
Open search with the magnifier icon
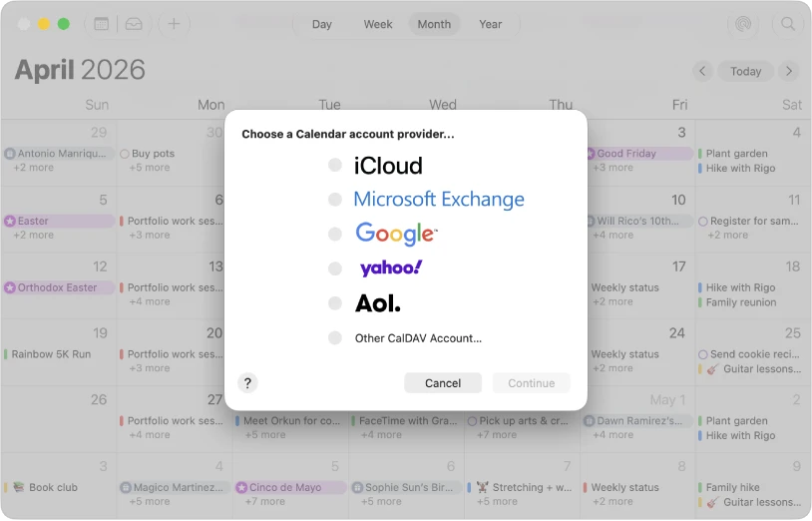coord(788,24)
